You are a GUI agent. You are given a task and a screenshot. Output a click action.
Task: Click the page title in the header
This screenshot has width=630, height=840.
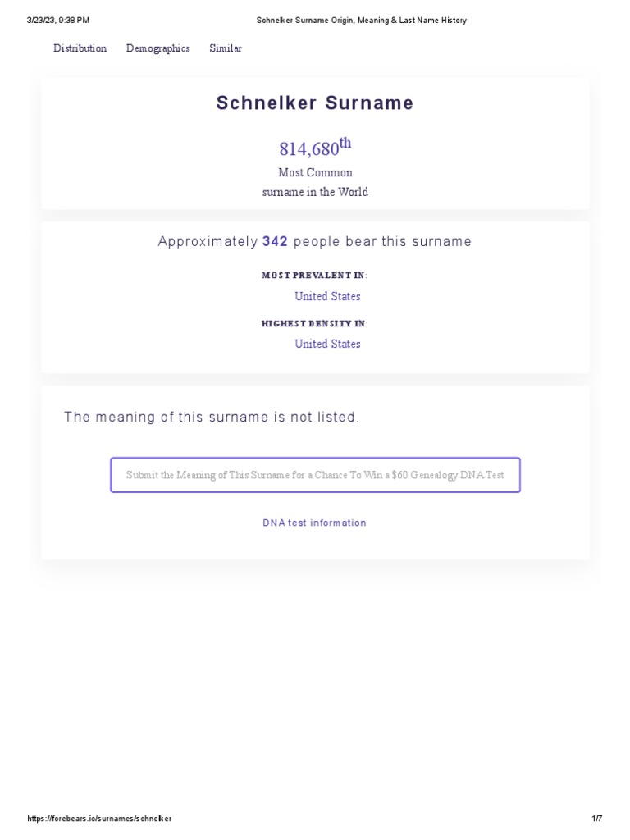tap(362, 21)
